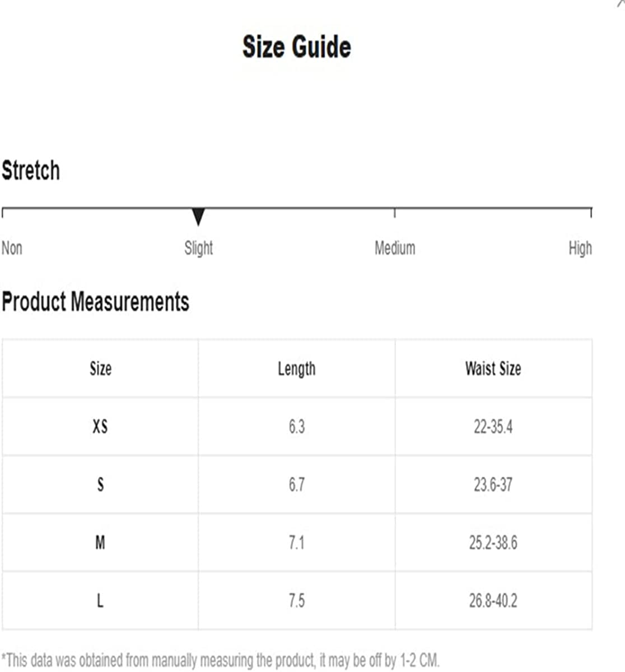Click waist size 26.8-40.2 cell

click(x=493, y=601)
